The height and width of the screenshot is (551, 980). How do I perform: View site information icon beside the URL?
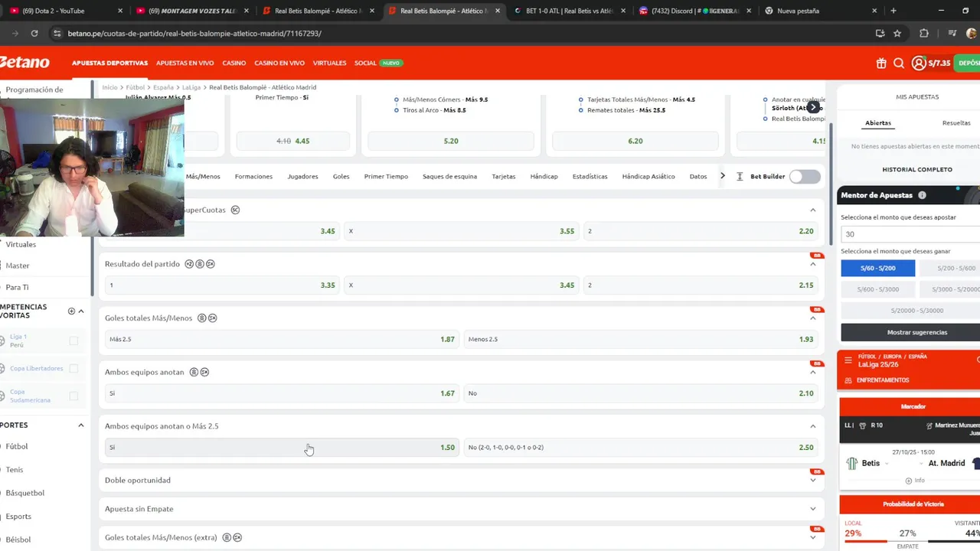57,34
